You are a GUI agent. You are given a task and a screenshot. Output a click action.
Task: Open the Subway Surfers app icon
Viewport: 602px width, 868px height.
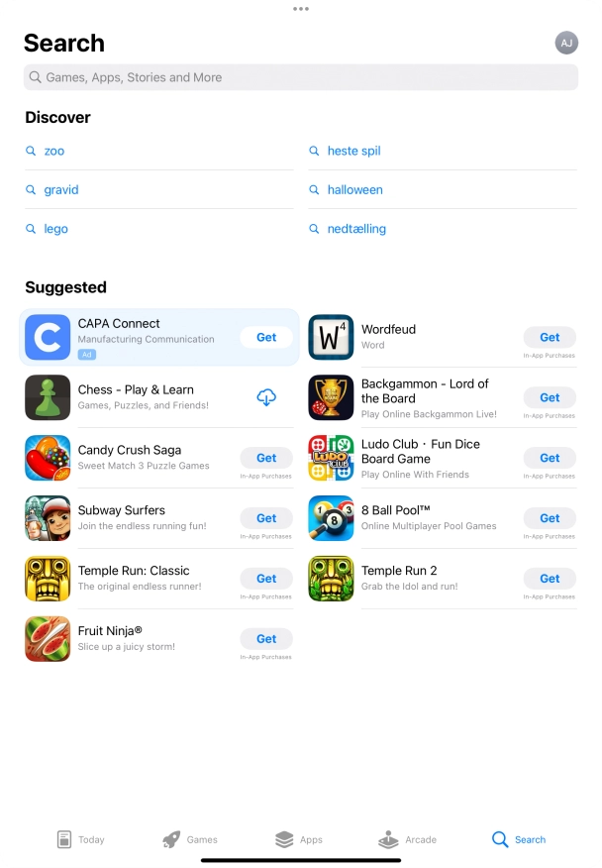(x=48, y=518)
